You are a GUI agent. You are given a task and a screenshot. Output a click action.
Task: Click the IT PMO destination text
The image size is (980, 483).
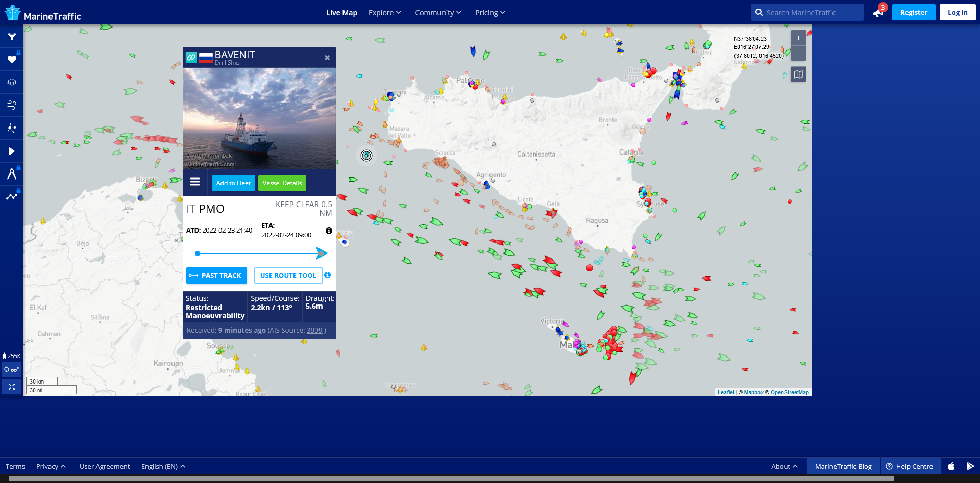point(206,209)
